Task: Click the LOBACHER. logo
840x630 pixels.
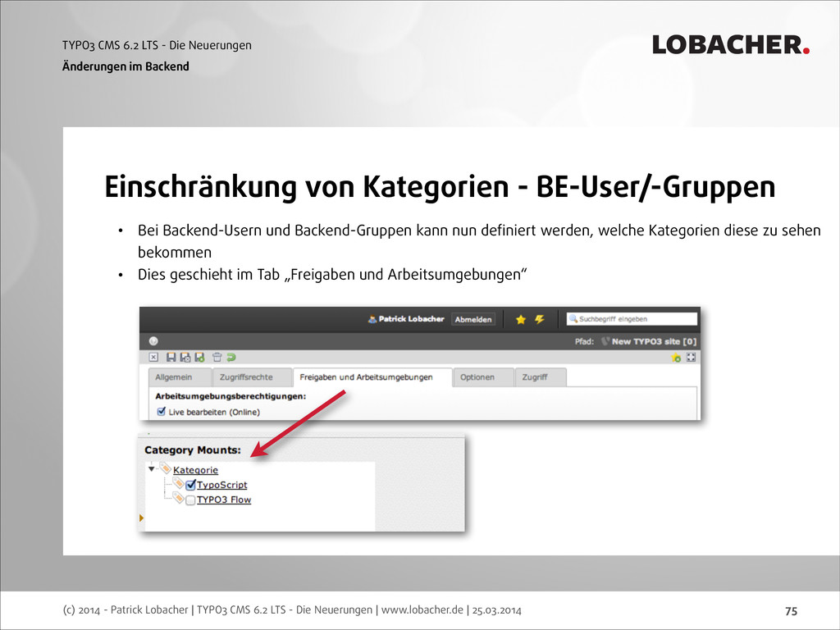Action: [731, 45]
